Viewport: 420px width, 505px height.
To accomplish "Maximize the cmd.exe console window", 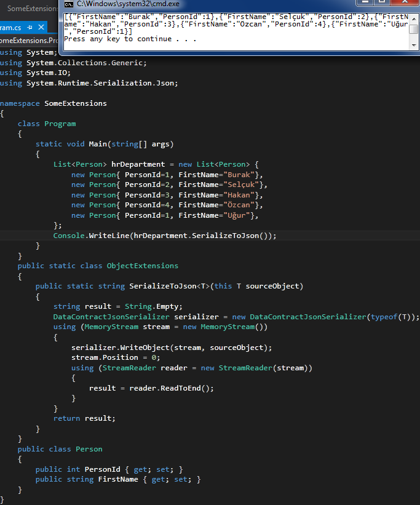I will point(383,3).
